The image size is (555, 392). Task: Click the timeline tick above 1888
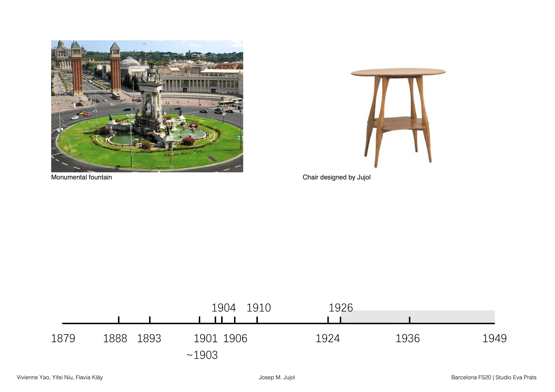(x=119, y=320)
